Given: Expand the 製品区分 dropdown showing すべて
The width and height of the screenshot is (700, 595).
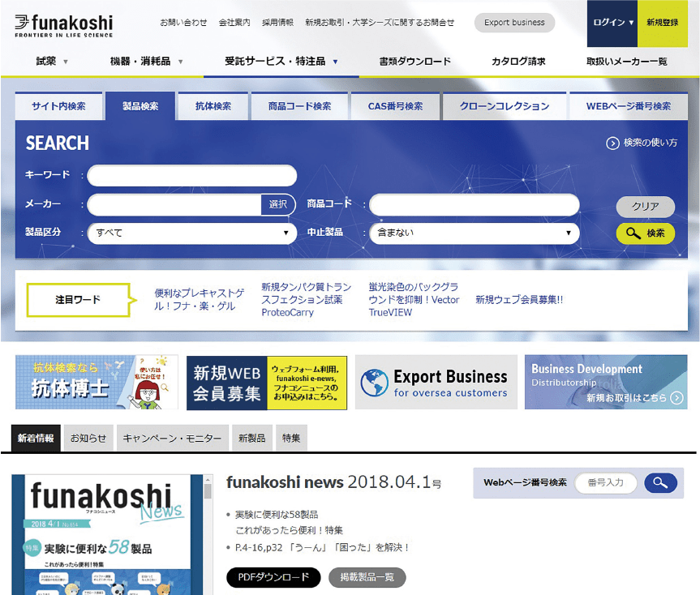Looking at the screenshot, I should pyautogui.click(x=191, y=233).
